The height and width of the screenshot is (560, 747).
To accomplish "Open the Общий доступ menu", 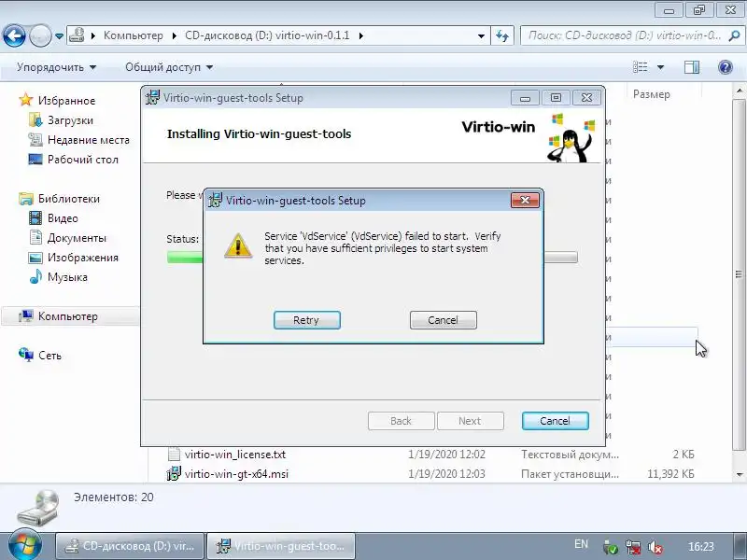I will tap(169, 67).
